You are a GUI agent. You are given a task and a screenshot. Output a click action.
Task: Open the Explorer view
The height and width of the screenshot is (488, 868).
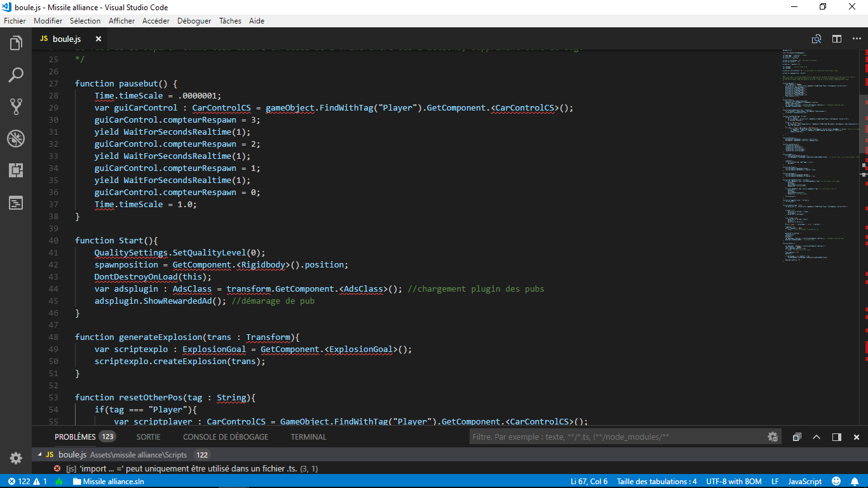point(16,43)
